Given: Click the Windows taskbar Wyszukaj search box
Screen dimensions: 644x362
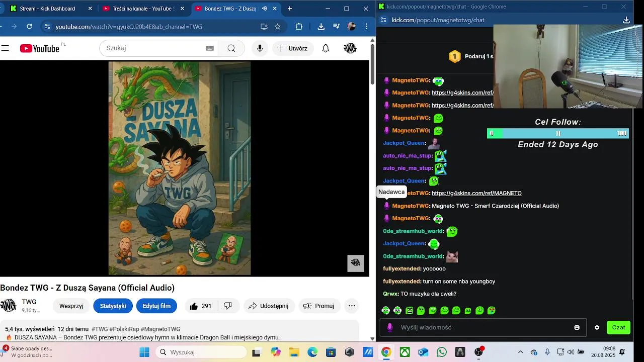Looking at the screenshot, I should [201, 352].
